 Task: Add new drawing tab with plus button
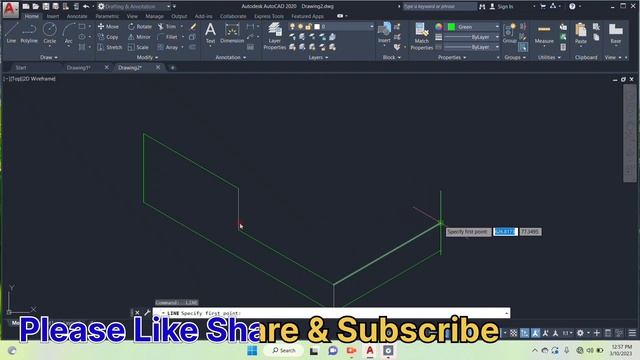172,68
